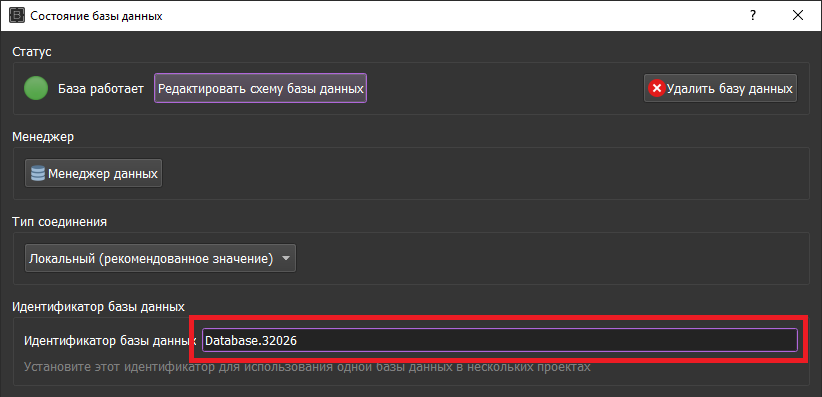Click the red X delete icon

coord(656,88)
